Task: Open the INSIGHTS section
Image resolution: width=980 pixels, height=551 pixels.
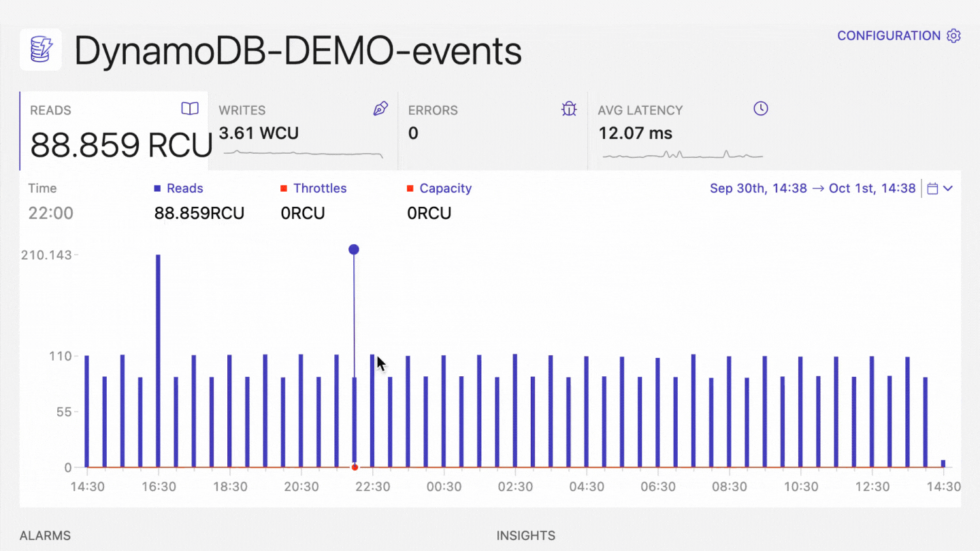Action: 525,535
